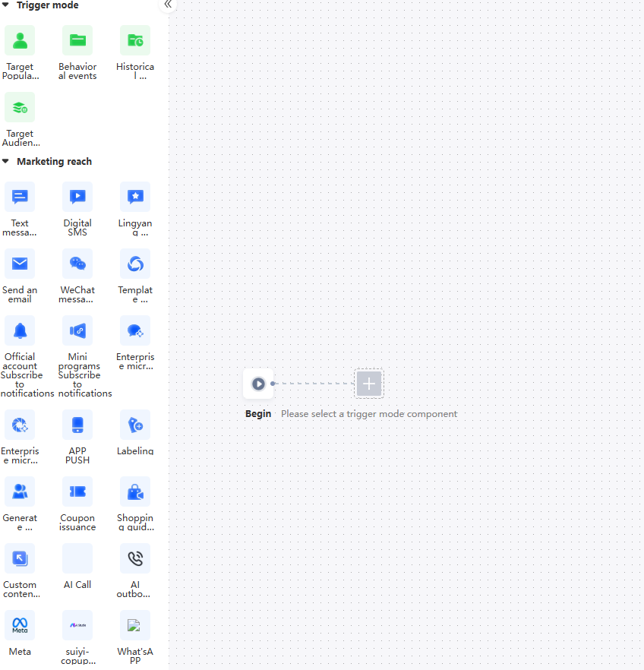Pick the Meta component icon

coord(20,625)
